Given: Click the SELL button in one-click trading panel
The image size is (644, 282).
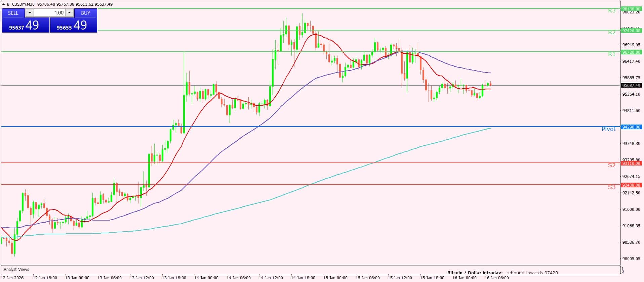Looking at the screenshot, I should tap(13, 13).
